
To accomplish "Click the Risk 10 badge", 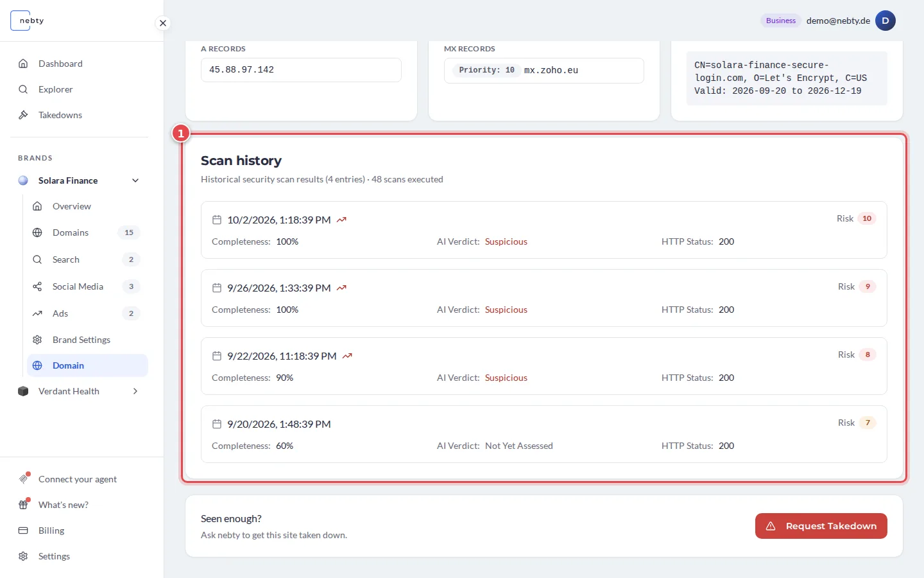I will coord(867,218).
